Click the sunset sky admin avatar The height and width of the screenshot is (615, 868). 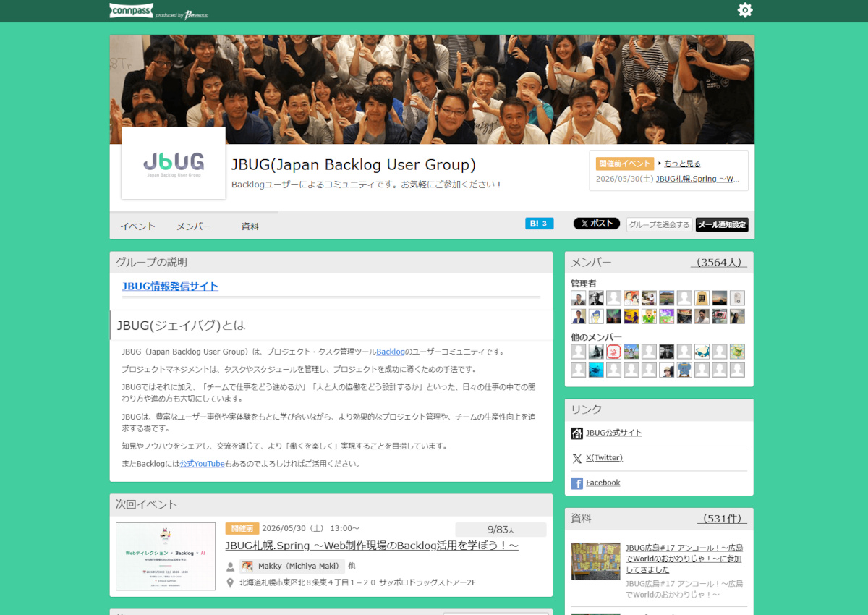pos(720,298)
